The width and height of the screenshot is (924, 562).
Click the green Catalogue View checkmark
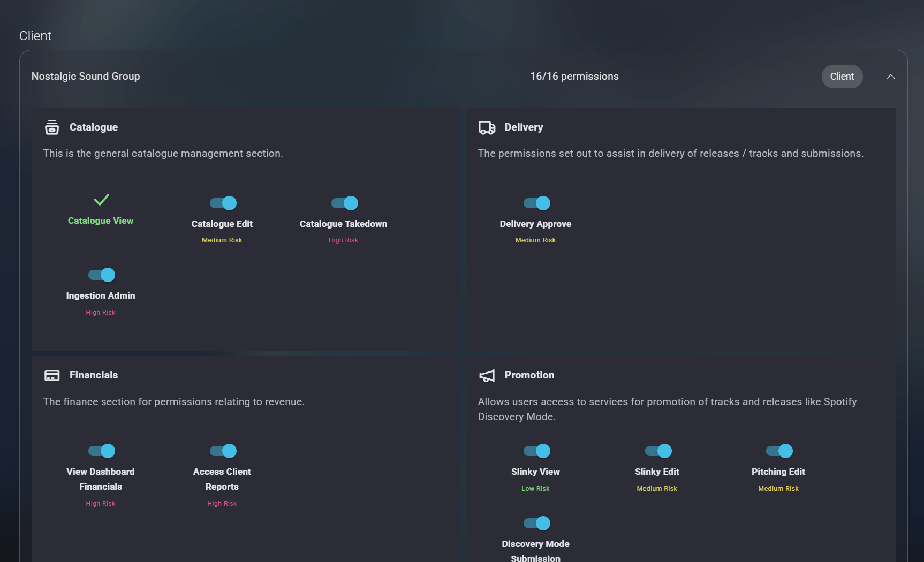[101, 200]
